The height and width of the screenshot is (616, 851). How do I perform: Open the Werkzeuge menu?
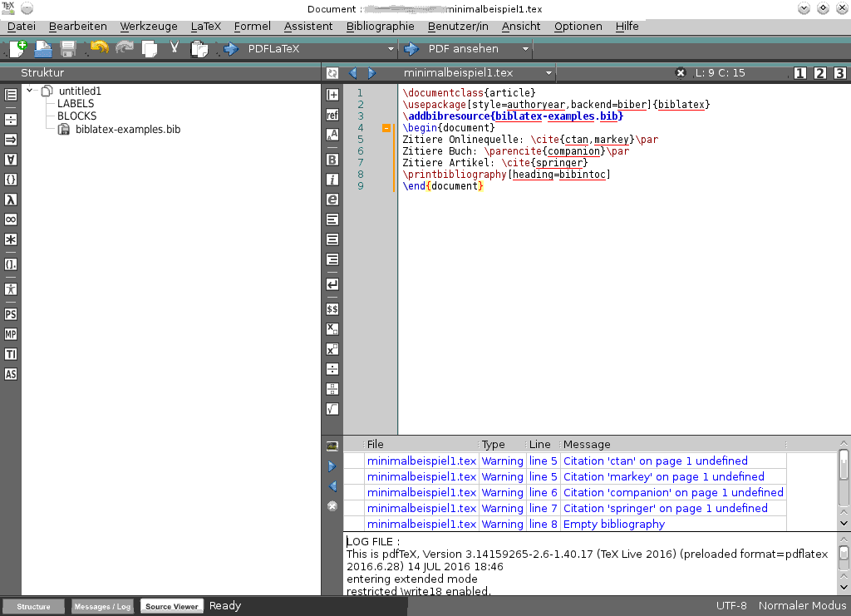coord(149,26)
